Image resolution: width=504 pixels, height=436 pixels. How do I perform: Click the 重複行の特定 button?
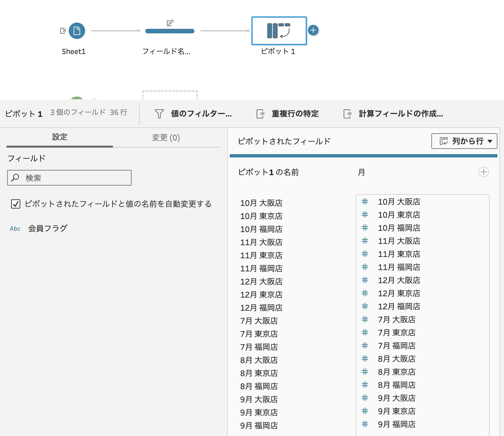pyautogui.click(x=287, y=114)
